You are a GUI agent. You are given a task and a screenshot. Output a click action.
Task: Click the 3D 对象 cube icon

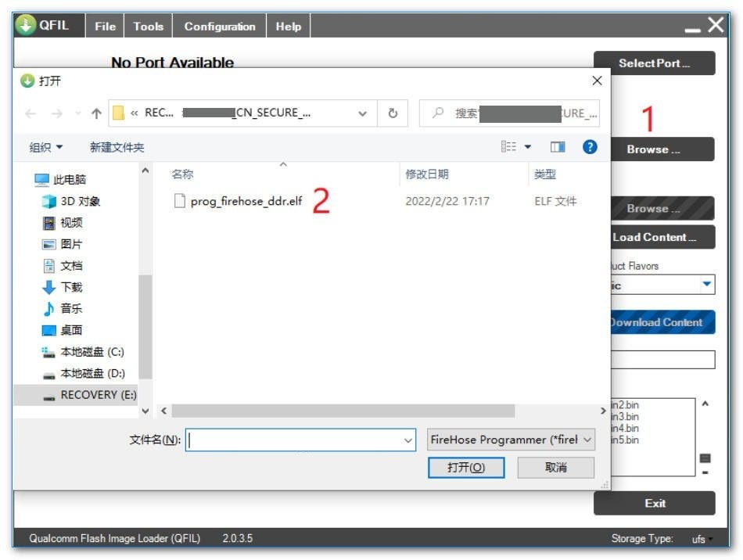(48, 201)
